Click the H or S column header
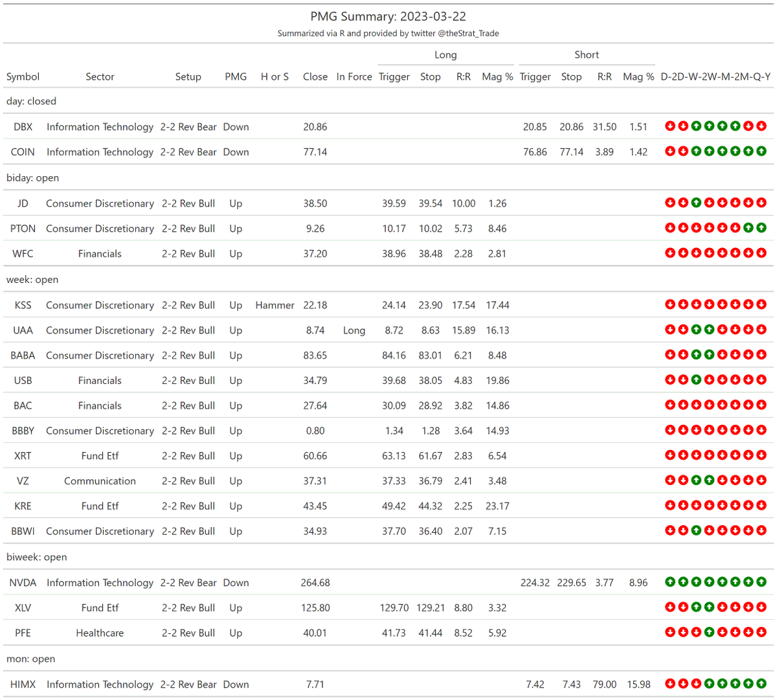 point(275,76)
